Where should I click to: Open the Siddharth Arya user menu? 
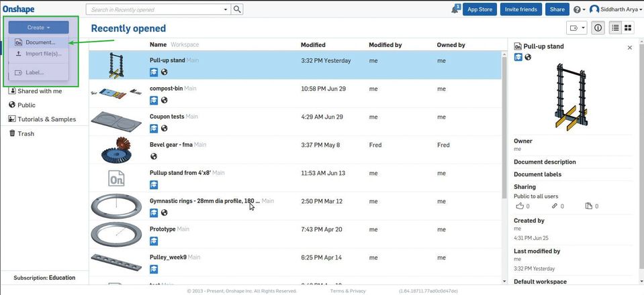pos(615,9)
